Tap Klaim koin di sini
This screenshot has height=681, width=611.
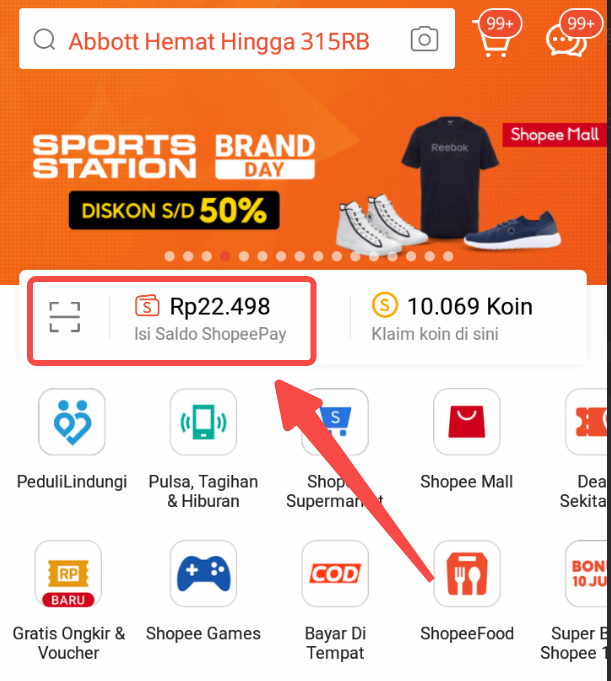coord(435,334)
